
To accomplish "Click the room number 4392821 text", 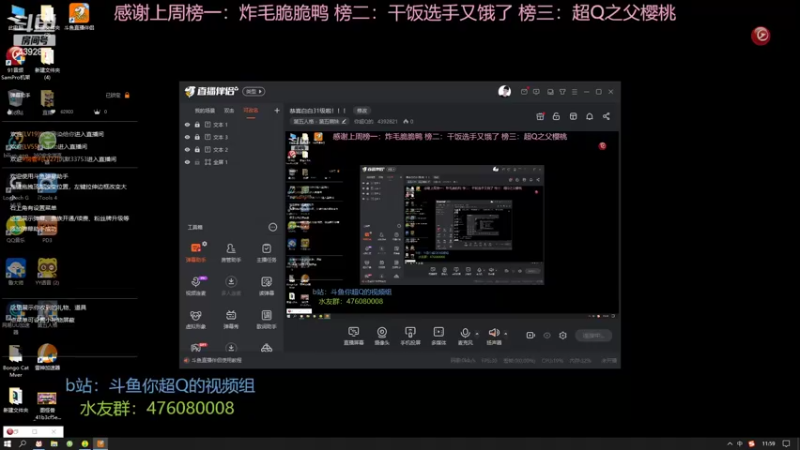I will 387,121.
